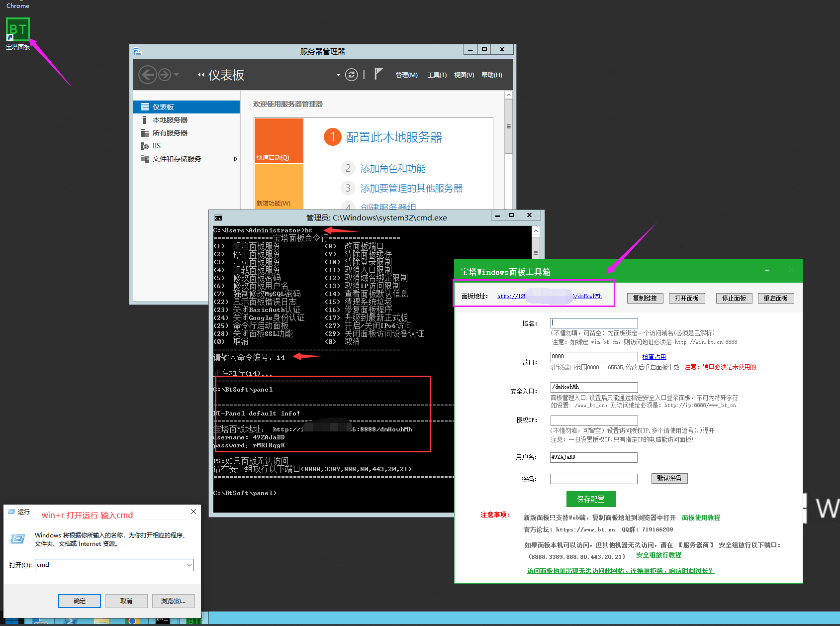Click 打开面板 button
This screenshot has height=626, width=840.
(687, 298)
